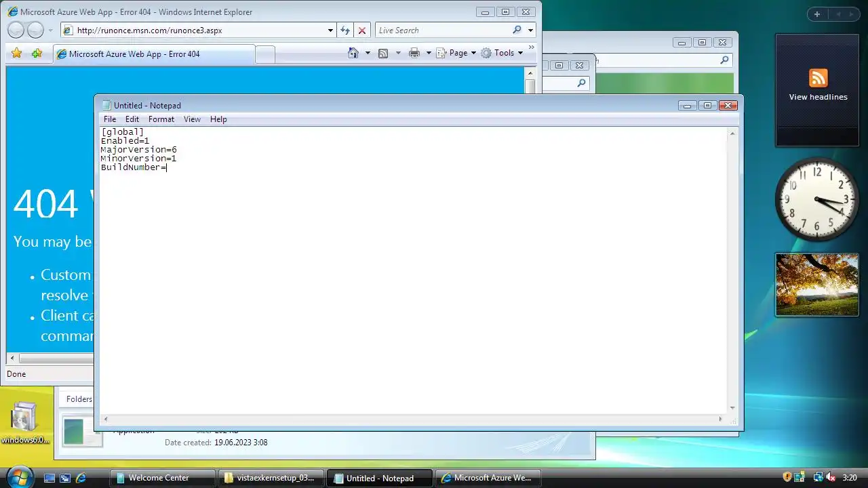The height and width of the screenshot is (488, 868).
Task: Click the Folders pane button in Explorer
Action: [79, 399]
